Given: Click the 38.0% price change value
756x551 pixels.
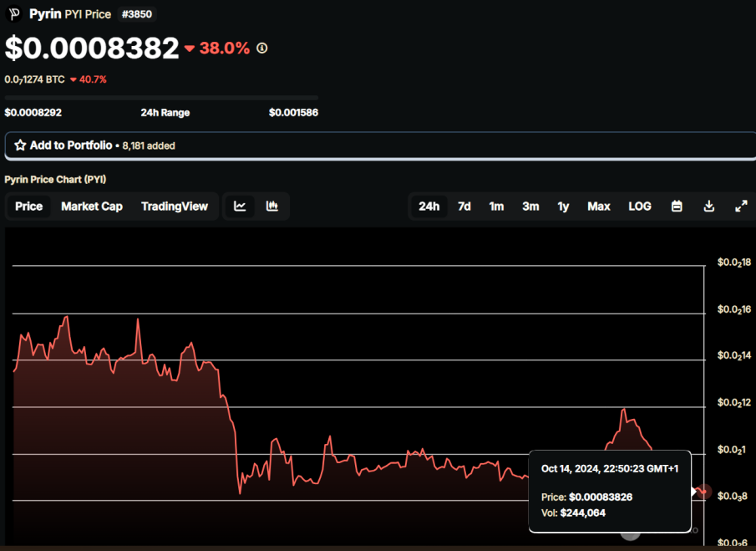Looking at the screenshot, I should (x=225, y=48).
